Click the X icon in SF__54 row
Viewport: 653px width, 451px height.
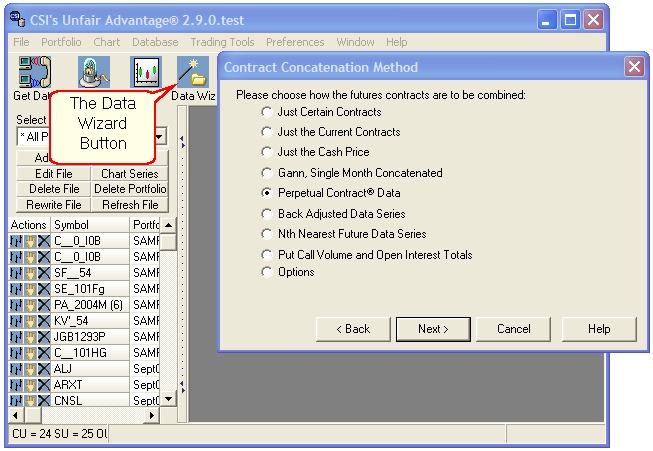pyautogui.click(x=44, y=273)
